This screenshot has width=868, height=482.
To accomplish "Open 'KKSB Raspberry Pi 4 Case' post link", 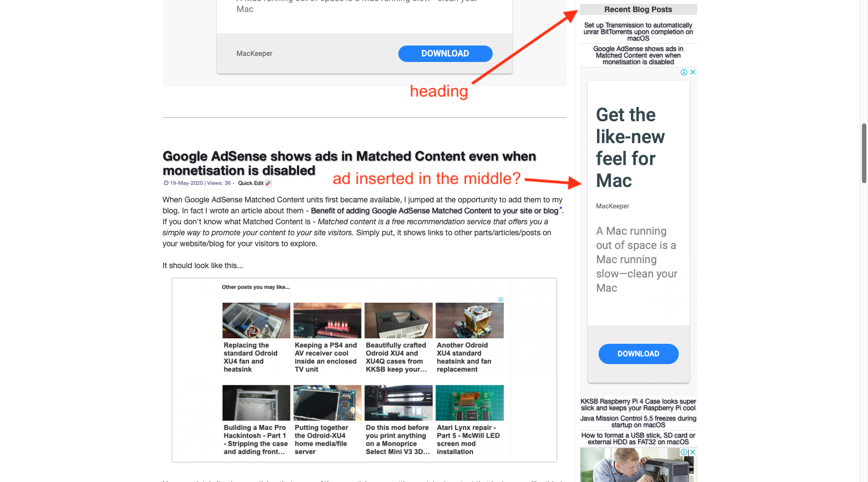I will tap(638, 405).
